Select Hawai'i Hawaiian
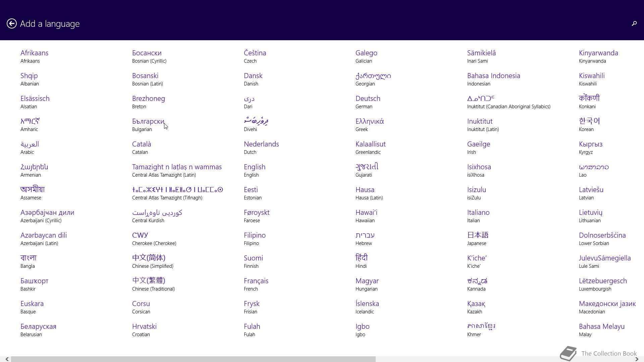Screen dimensions: 644x362 (x=366, y=216)
